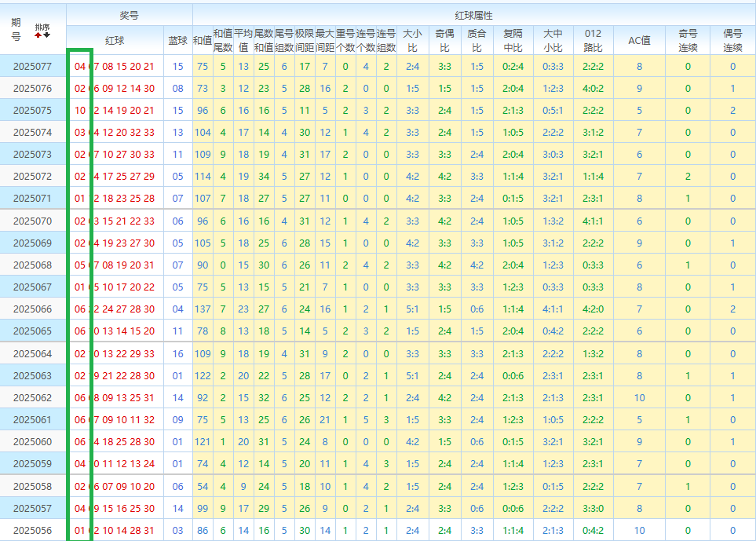Click the 和值 column header
The width and height of the screenshot is (756, 541).
click(203, 41)
